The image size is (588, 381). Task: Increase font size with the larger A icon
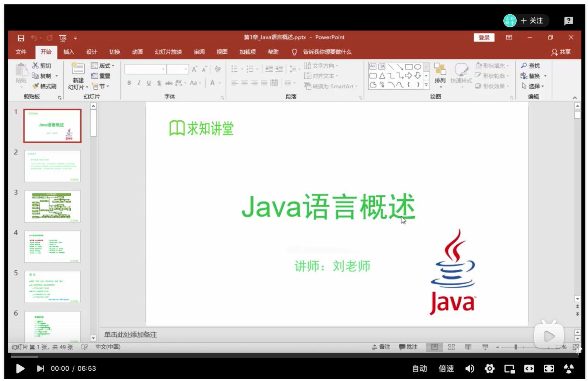click(194, 69)
